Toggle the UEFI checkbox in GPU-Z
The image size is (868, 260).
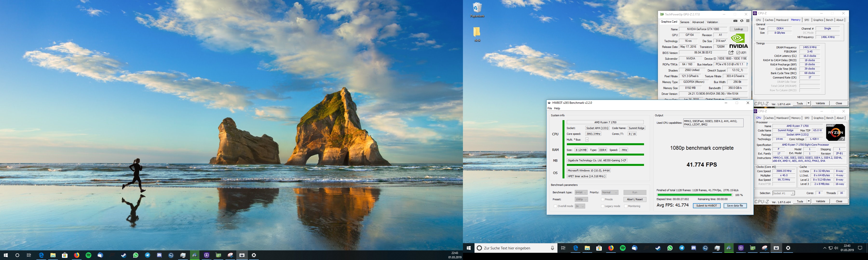tap(738, 53)
